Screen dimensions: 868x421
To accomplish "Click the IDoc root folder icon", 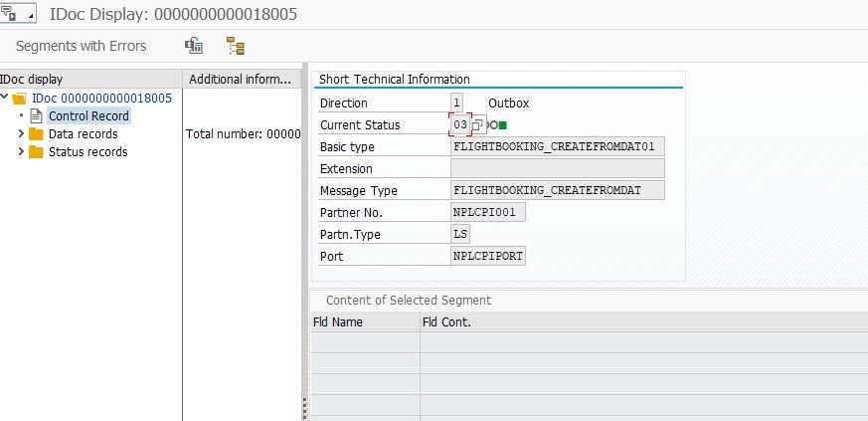I will click(x=19, y=99).
